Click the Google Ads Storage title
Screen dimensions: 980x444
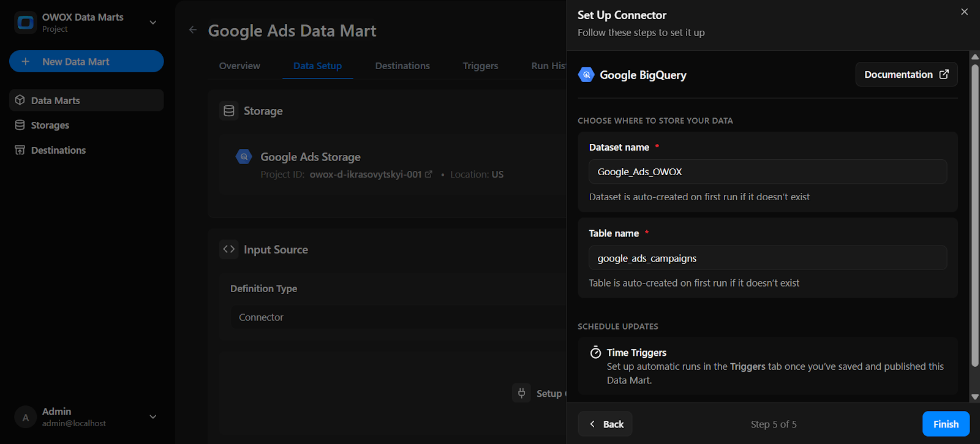coord(311,157)
